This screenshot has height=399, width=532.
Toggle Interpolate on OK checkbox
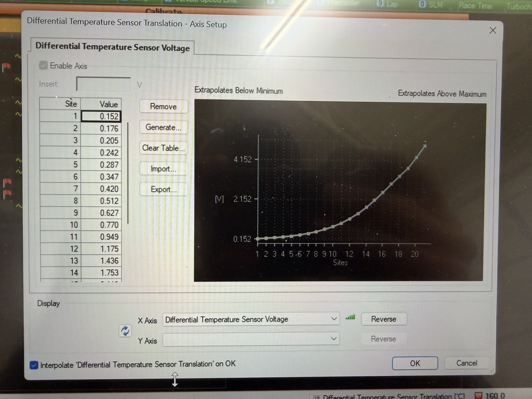coord(34,365)
